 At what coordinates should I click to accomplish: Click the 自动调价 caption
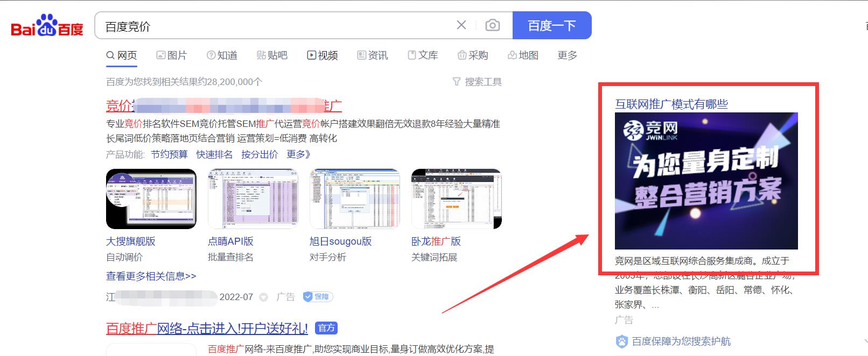click(124, 257)
